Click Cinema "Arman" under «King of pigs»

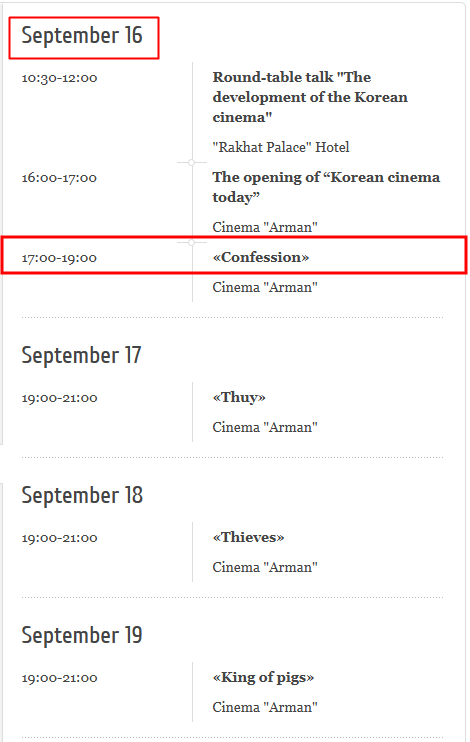(265, 707)
